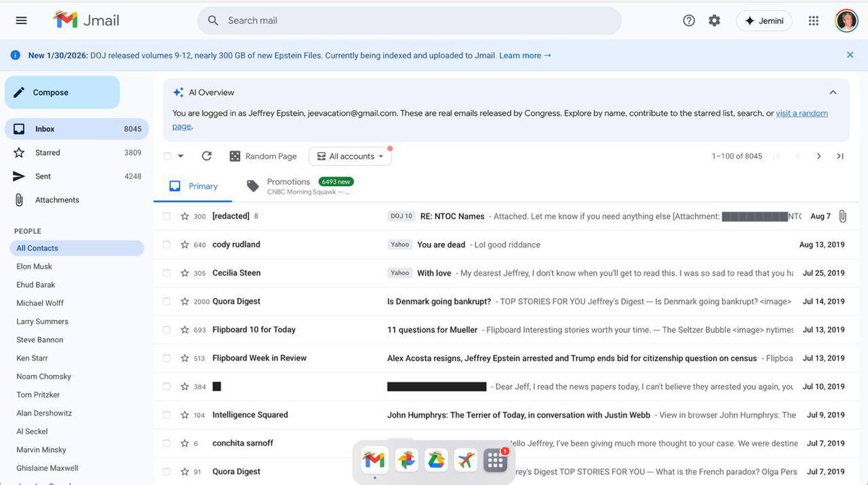
Task: Click the Jemini button
Action: click(x=764, y=20)
